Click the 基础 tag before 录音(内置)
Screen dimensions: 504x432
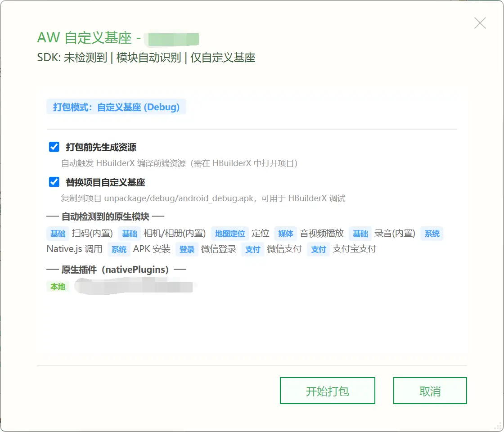tap(360, 234)
